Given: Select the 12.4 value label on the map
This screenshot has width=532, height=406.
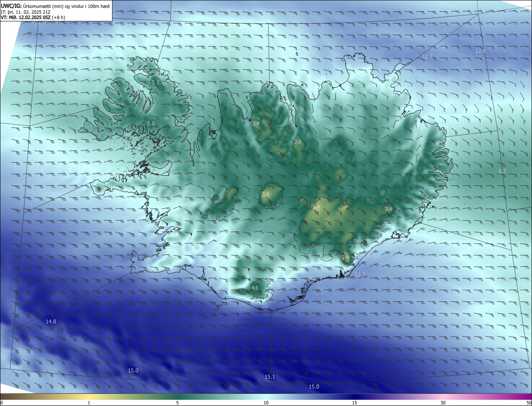Looking at the screenshot, I should [480, 51].
